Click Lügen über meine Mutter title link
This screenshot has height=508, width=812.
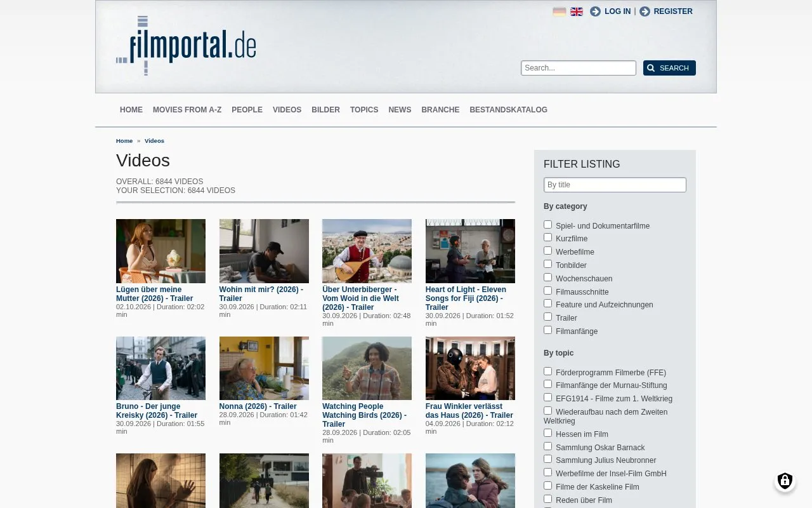click(x=155, y=294)
